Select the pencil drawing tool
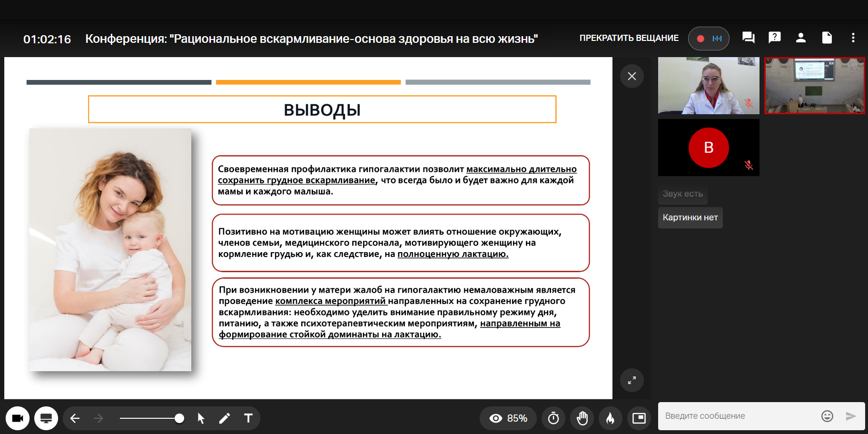The image size is (868, 434). pyautogui.click(x=225, y=418)
